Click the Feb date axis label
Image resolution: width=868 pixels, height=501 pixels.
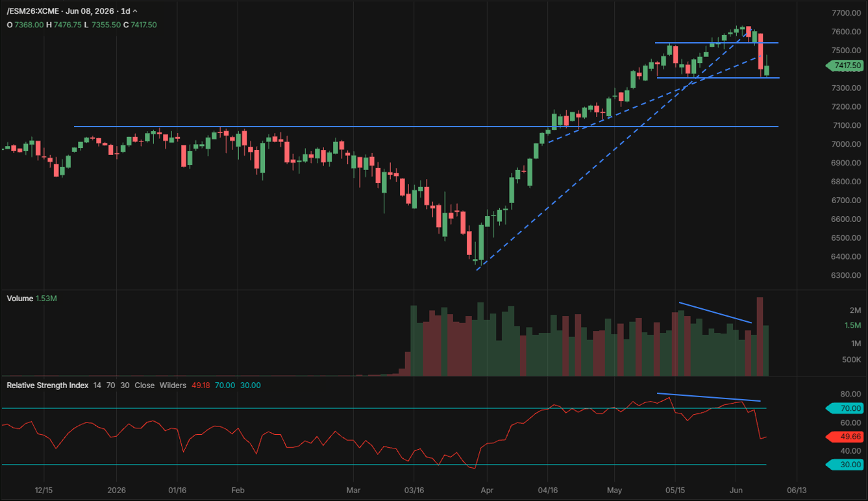[238, 490]
